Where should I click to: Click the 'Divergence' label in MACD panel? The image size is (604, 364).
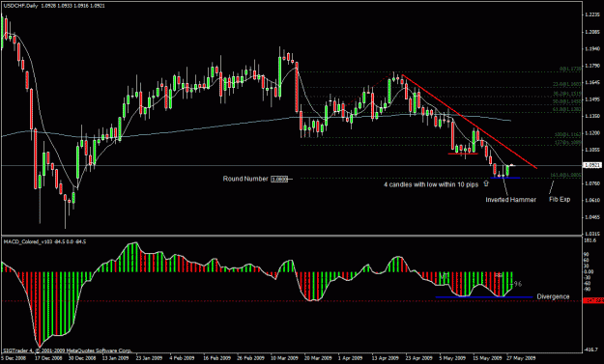[x=553, y=296]
